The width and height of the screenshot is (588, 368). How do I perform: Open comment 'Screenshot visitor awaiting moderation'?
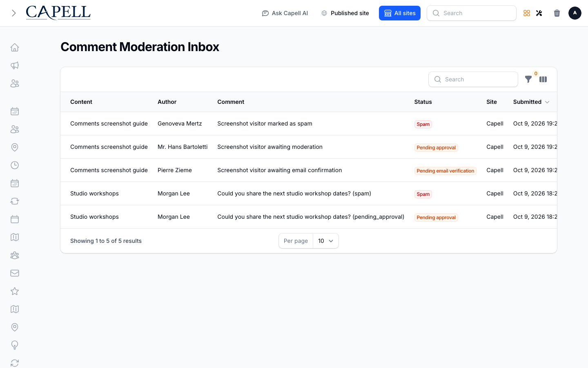[x=270, y=147]
